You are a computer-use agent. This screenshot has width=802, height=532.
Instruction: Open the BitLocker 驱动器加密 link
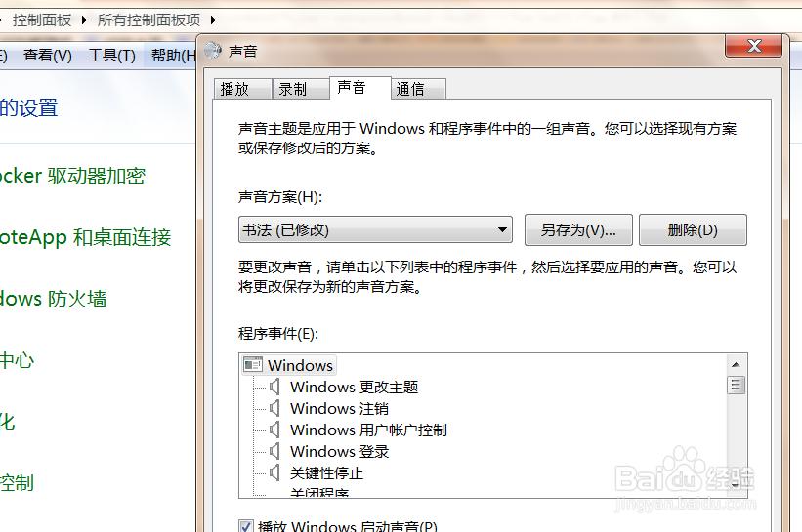tap(72, 176)
